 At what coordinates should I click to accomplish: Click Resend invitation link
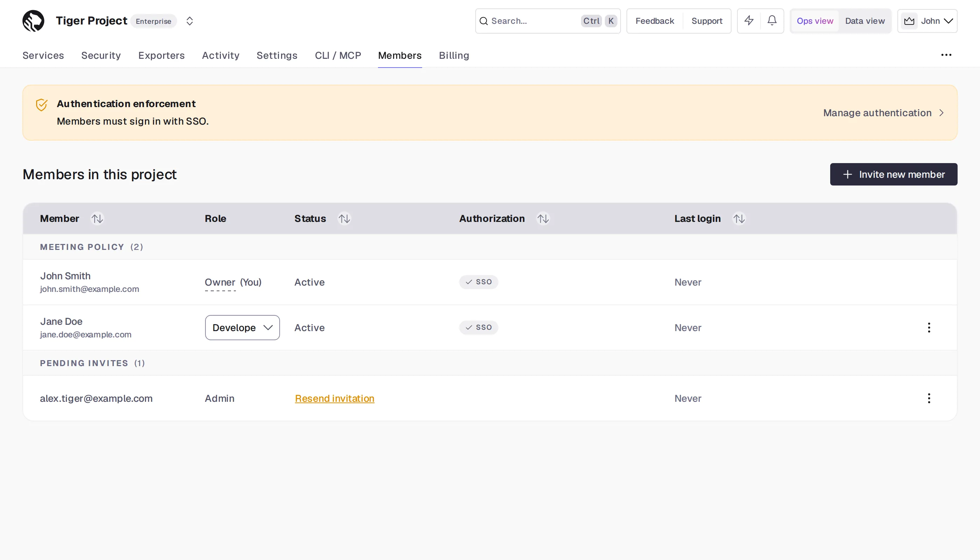point(335,398)
